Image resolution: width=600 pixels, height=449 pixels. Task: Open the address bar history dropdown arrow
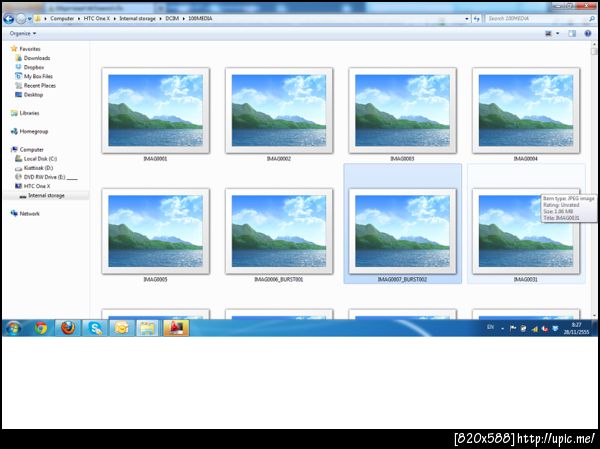coord(467,18)
